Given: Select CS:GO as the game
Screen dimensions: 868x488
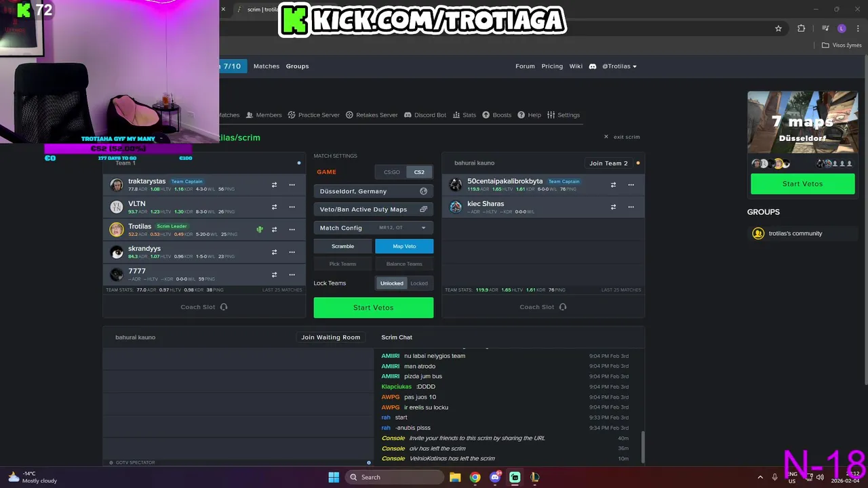Looking at the screenshot, I should [392, 172].
